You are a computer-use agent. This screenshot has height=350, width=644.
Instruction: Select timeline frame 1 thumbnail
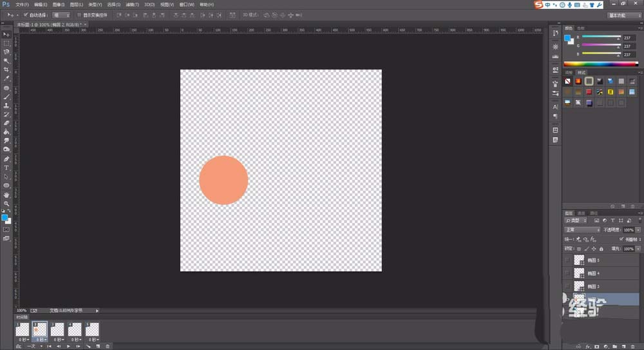point(23,329)
